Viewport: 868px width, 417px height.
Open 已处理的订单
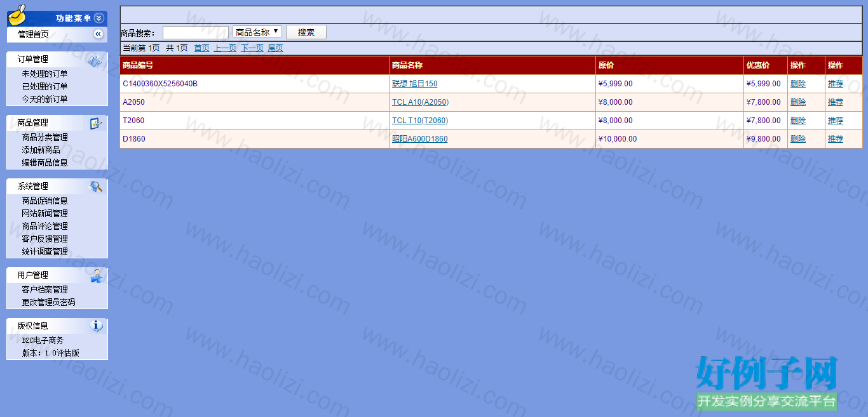[44, 86]
